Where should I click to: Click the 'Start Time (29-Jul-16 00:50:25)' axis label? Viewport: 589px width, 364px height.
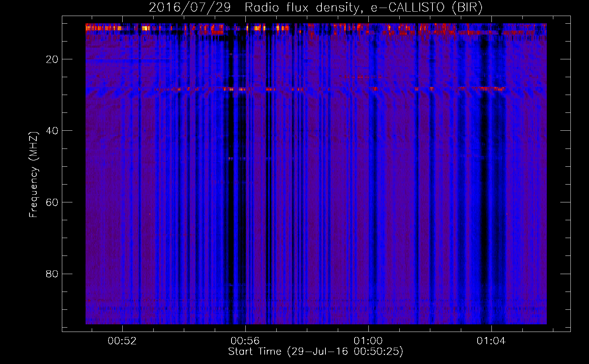tap(316, 352)
